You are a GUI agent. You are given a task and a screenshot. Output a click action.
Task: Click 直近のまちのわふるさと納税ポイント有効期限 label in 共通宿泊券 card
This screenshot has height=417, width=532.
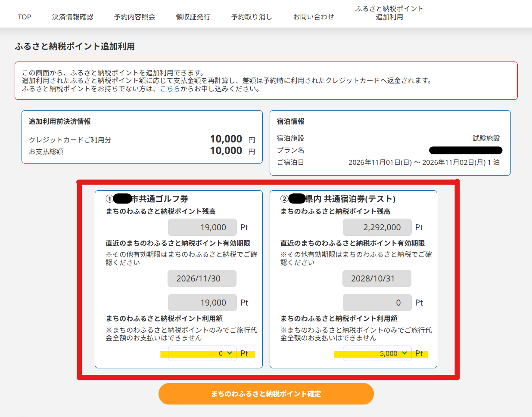(x=353, y=243)
